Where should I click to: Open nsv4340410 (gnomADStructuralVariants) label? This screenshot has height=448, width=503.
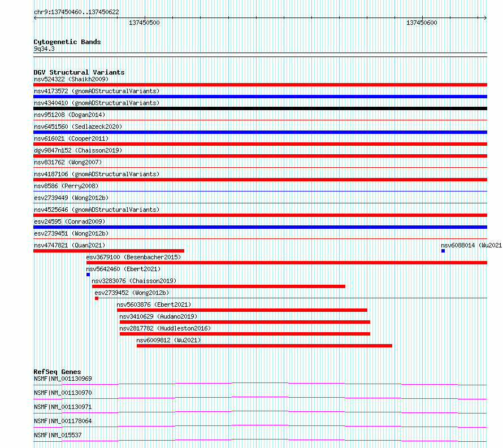click(97, 103)
